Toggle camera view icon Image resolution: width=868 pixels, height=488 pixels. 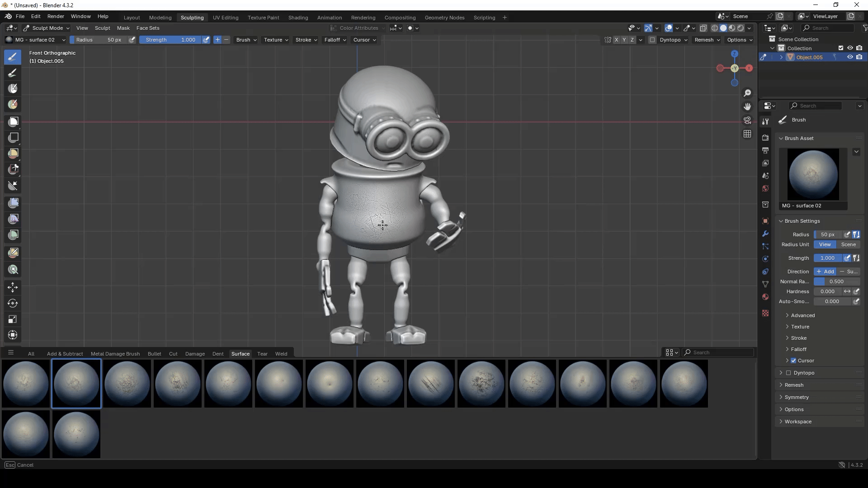point(747,120)
